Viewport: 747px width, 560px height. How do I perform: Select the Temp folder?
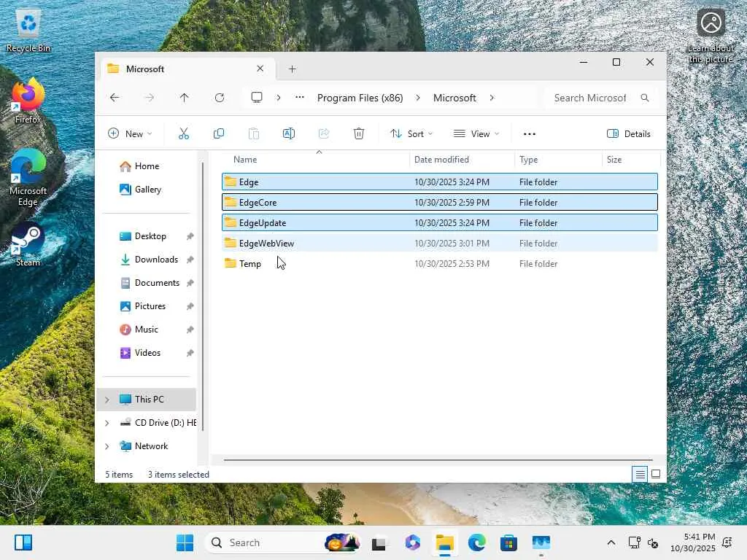(440, 264)
